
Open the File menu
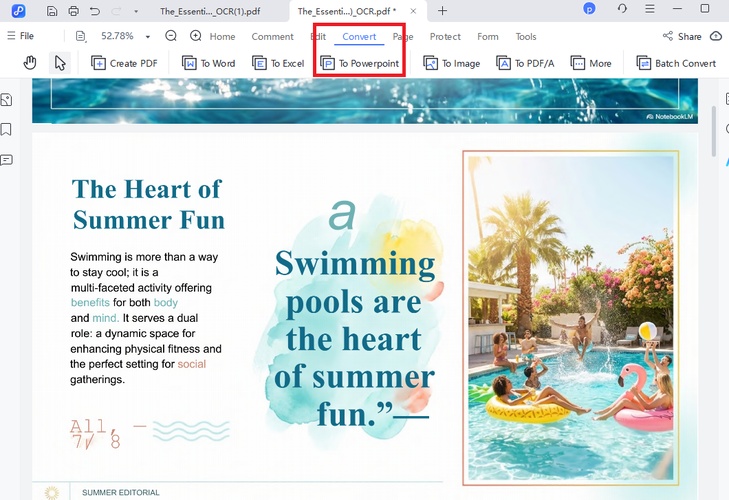pos(20,36)
